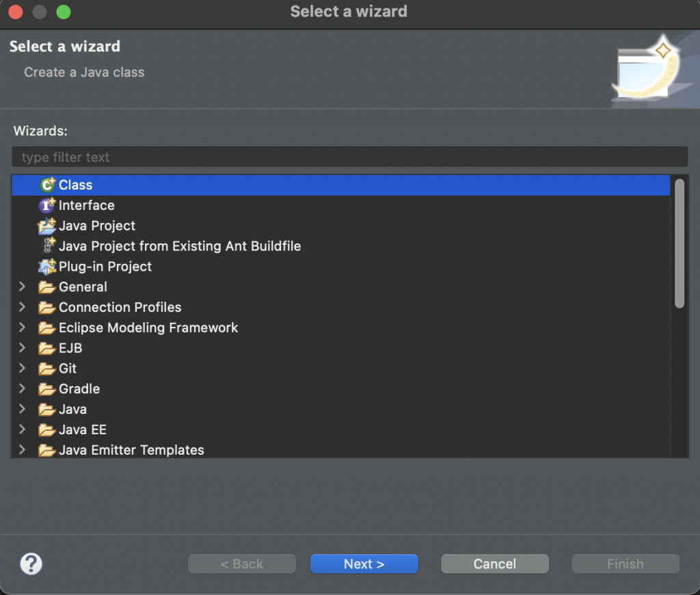Image resolution: width=700 pixels, height=595 pixels.
Task: Focus the type filter text field
Action: (349, 157)
